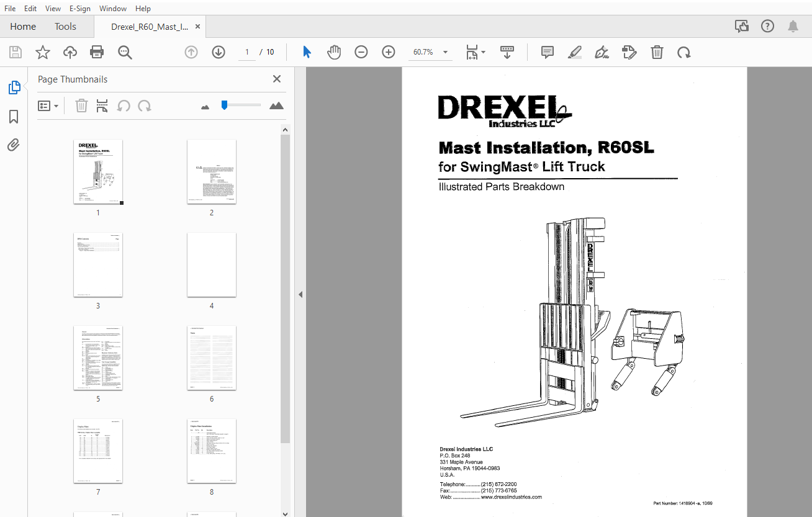Open the E-Sign menu
Viewport: 812px width, 517px height.
point(80,9)
